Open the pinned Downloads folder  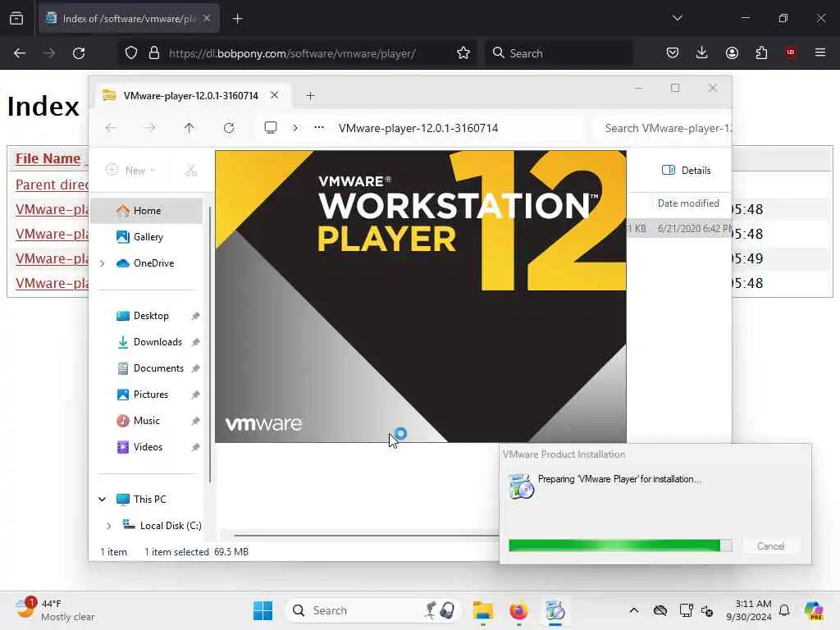click(157, 342)
